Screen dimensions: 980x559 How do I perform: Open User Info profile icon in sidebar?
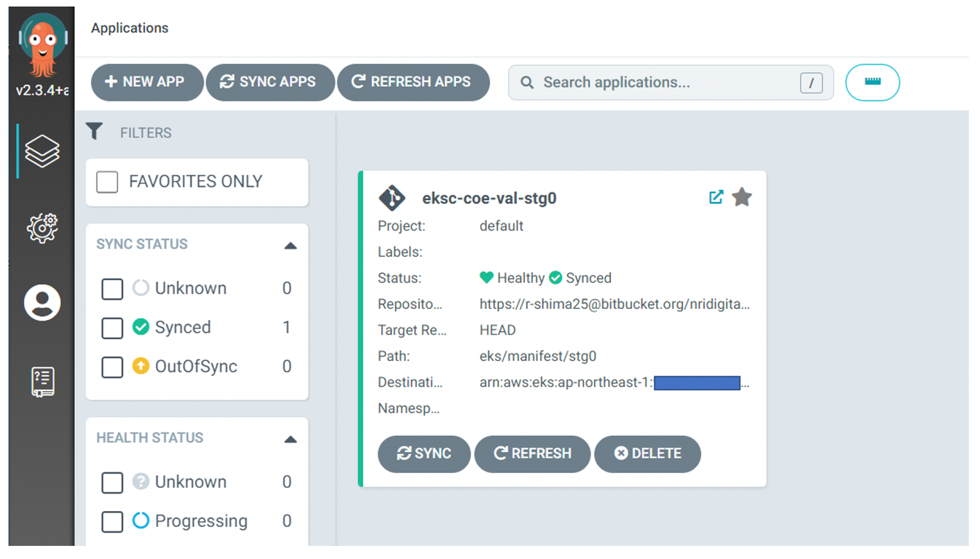tap(42, 303)
